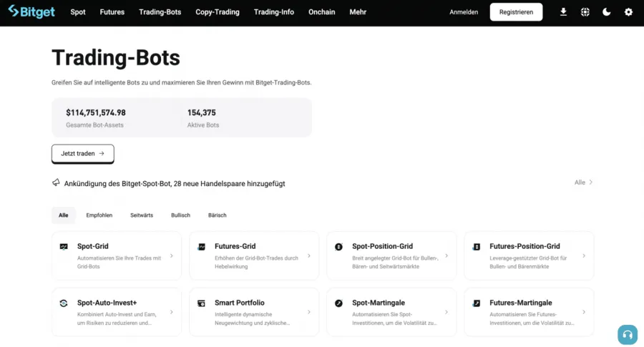Expand the Futures-Grid card chevron
The width and height of the screenshot is (644, 347).
tap(309, 256)
